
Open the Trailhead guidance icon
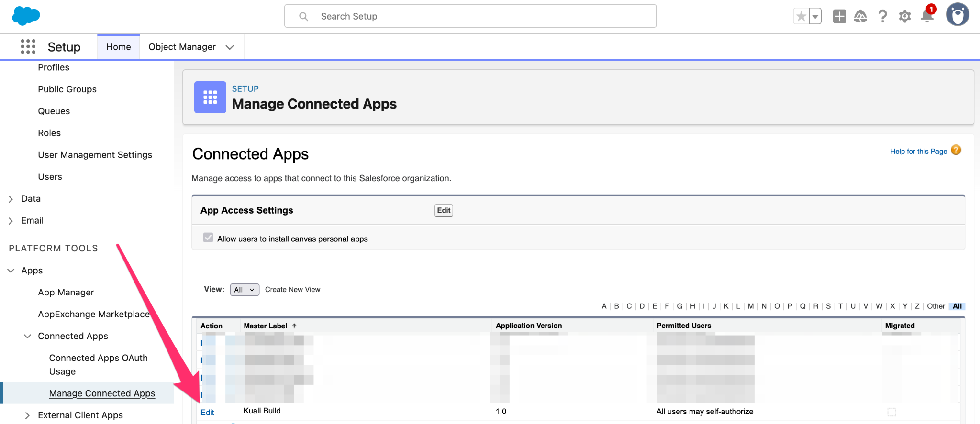pos(860,17)
